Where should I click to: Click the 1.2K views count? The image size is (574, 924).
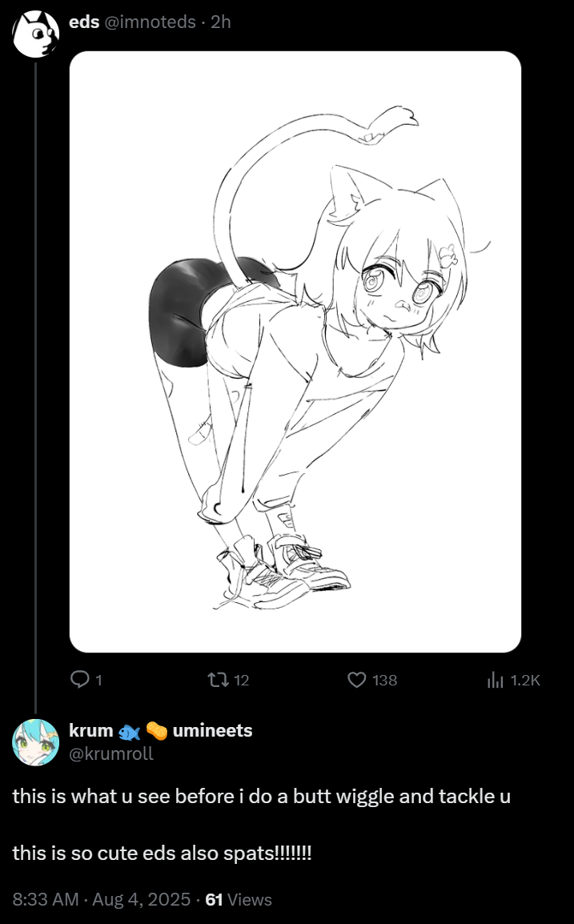pyautogui.click(x=525, y=681)
